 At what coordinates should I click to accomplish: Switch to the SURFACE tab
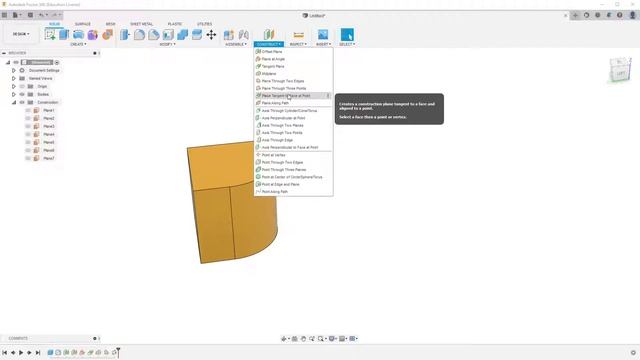pos(82,24)
